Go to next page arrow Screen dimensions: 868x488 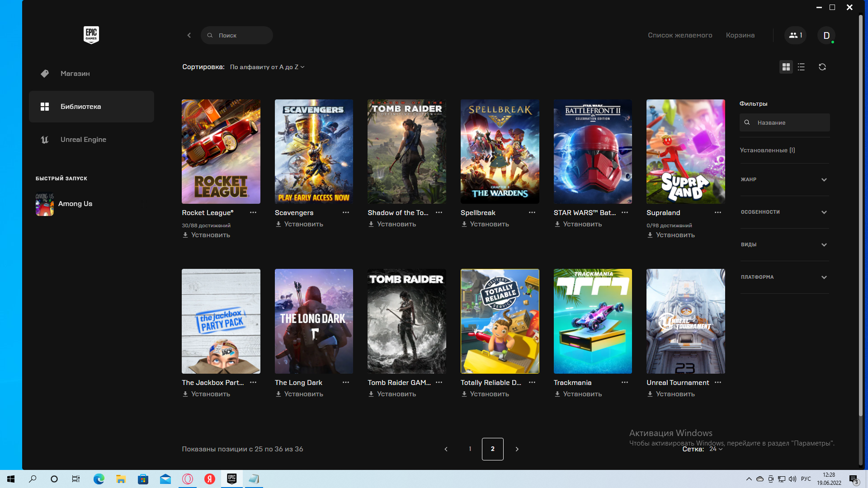tap(517, 449)
